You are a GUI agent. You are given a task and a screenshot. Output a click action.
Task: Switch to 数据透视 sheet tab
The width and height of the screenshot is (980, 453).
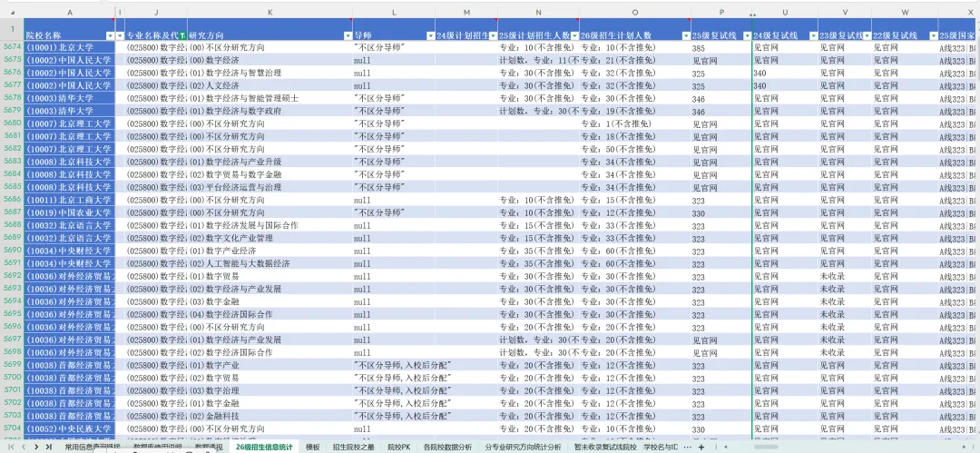(209, 447)
